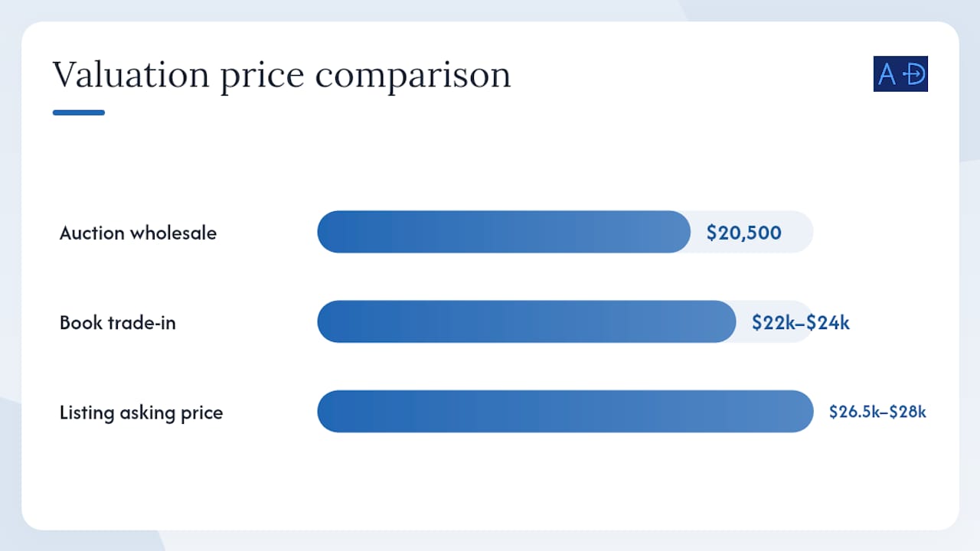Click the $26.5k–$28k value label

pos(877,412)
